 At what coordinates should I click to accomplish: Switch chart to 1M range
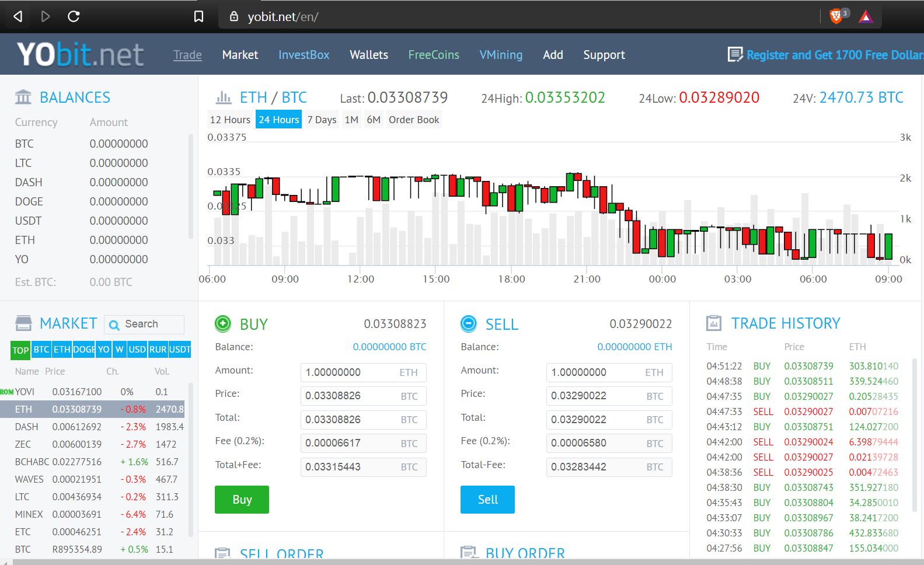coord(351,120)
